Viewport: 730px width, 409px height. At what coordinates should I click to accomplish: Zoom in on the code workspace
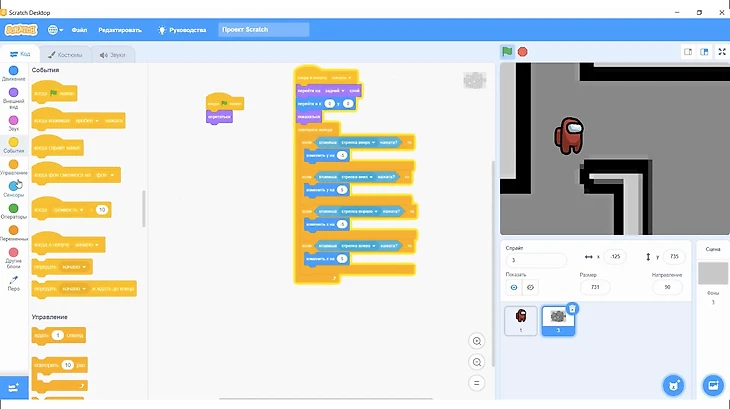[477, 341]
